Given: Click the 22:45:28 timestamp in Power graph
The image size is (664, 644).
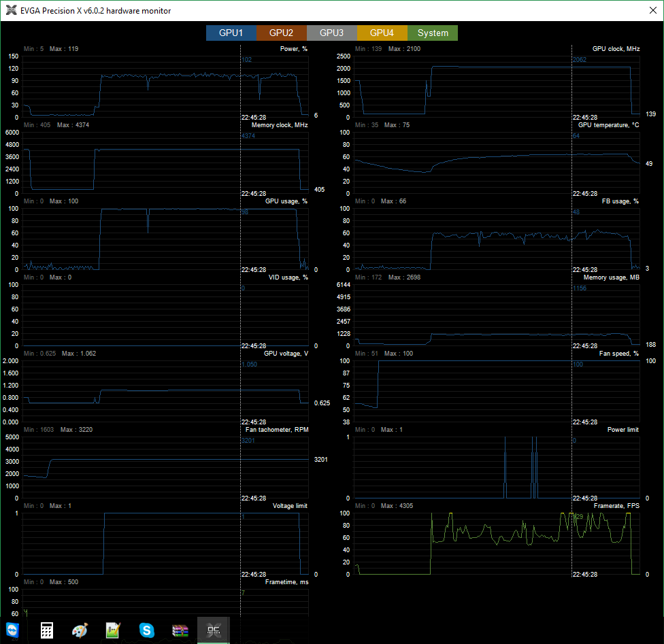Looking at the screenshot, I should pyautogui.click(x=254, y=117).
